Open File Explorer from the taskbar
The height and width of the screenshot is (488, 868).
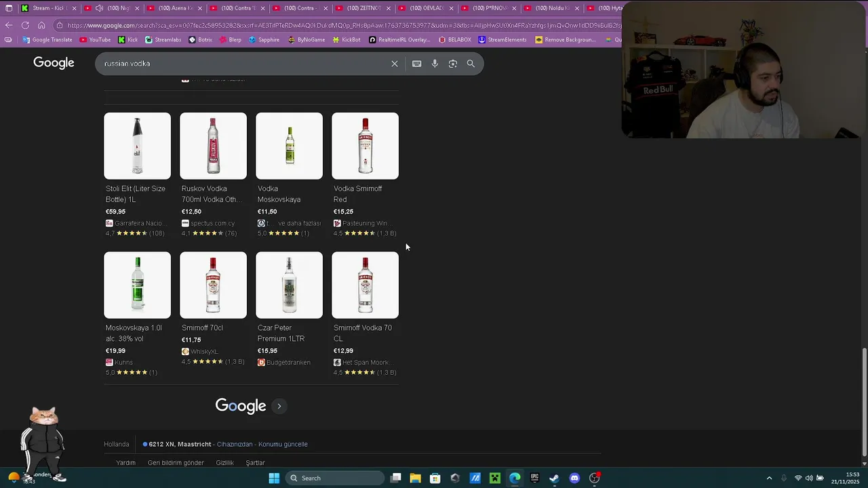pos(416,478)
